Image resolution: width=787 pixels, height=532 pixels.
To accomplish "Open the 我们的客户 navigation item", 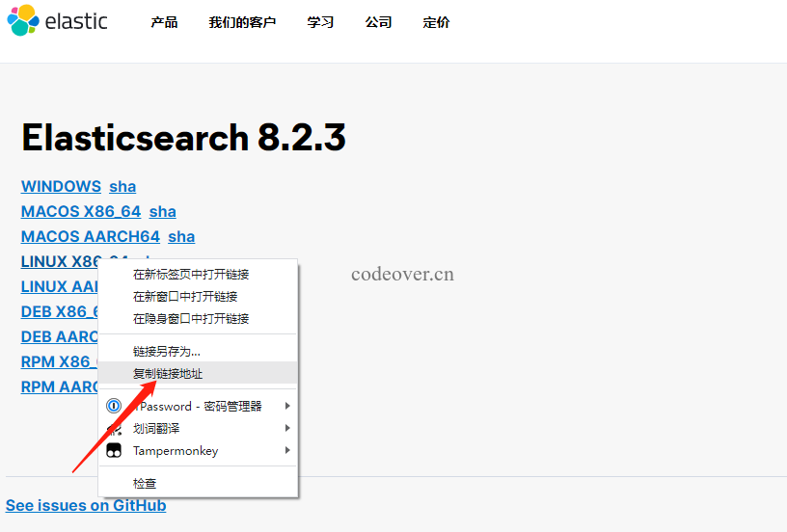I will click(x=242, y=22).
